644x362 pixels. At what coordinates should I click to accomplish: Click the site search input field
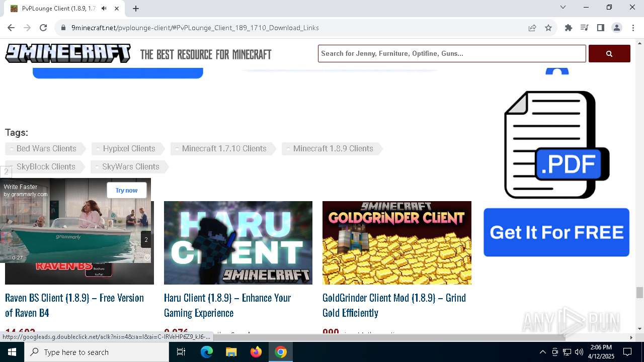(x=452, y=53)
